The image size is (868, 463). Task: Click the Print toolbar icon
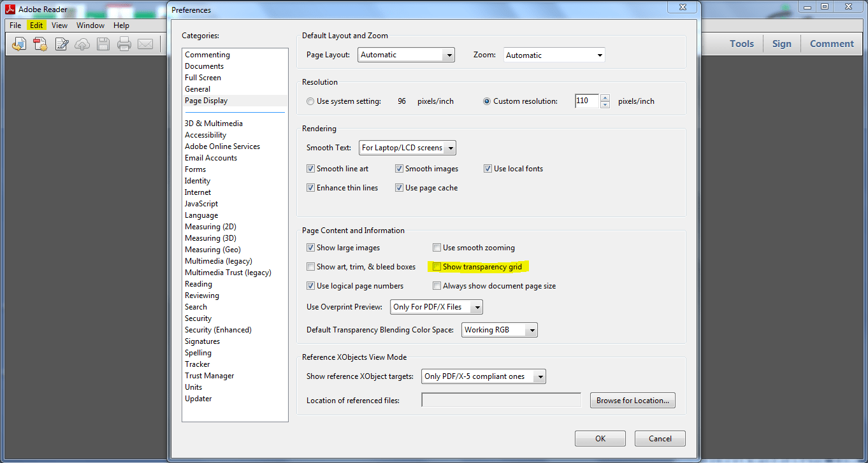pos(124,44)
